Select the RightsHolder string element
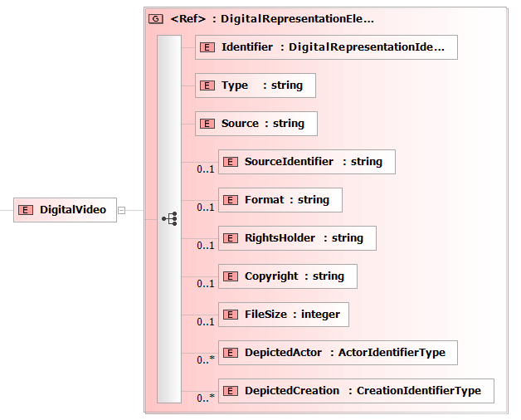 297,238
